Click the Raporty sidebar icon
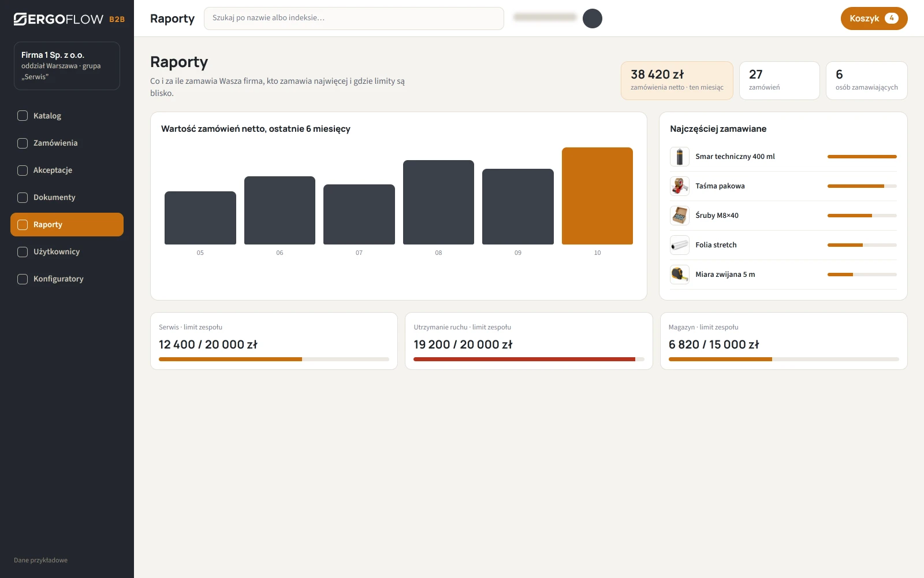The width and height of the screenshot is (924, 578). point(23,224)
